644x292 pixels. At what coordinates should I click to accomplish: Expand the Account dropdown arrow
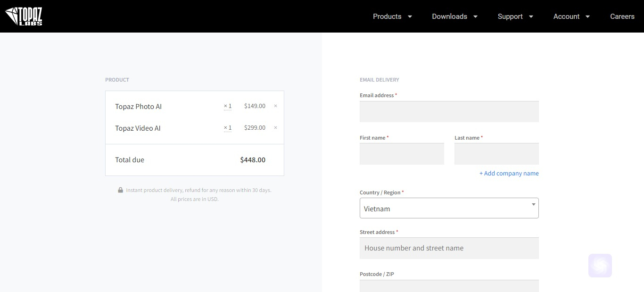[x=587, y=17]
